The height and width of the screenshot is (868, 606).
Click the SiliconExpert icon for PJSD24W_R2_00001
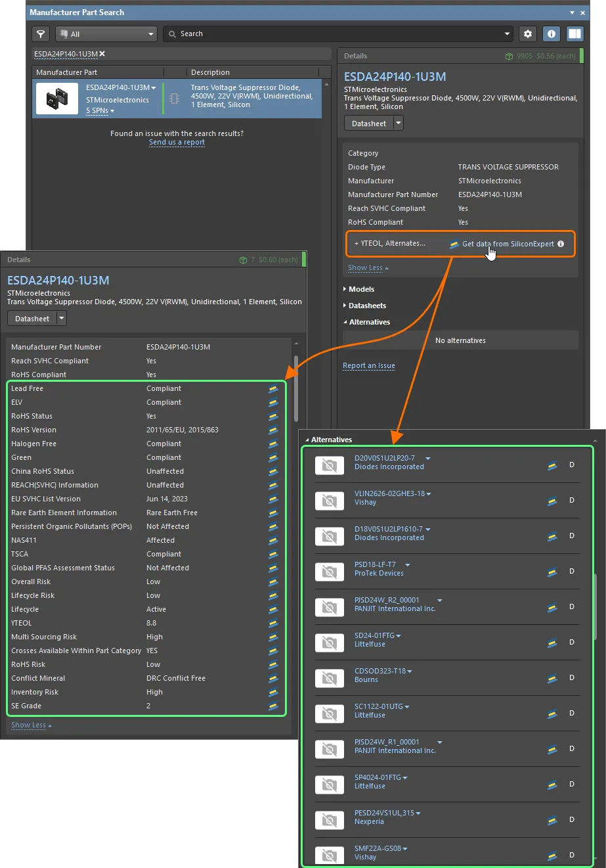tap(552, 606)
